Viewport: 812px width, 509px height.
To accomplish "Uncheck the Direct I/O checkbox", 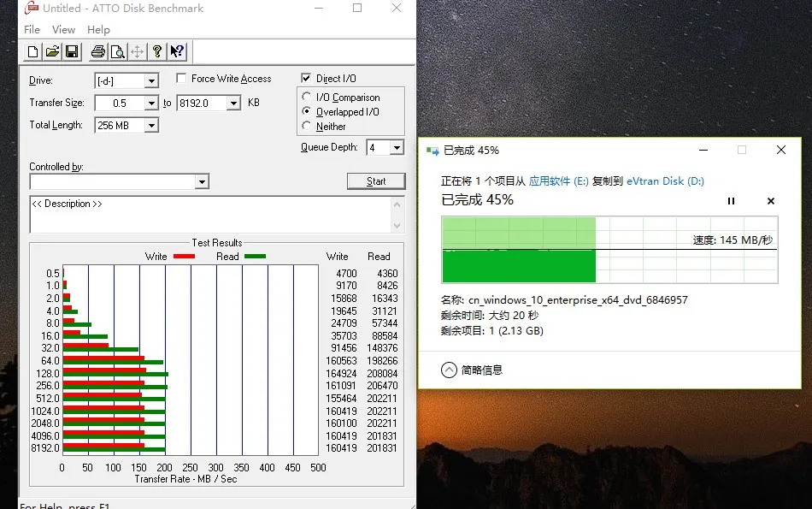I will click(x=306, y=78).
